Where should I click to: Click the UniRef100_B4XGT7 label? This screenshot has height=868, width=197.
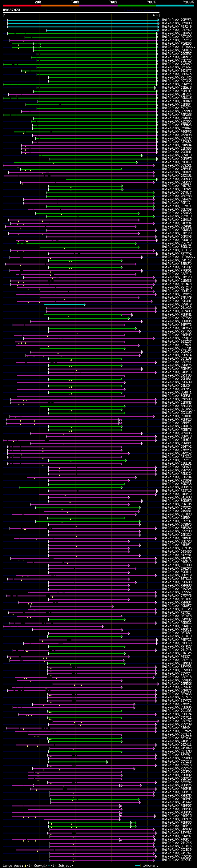coord(177,71)
